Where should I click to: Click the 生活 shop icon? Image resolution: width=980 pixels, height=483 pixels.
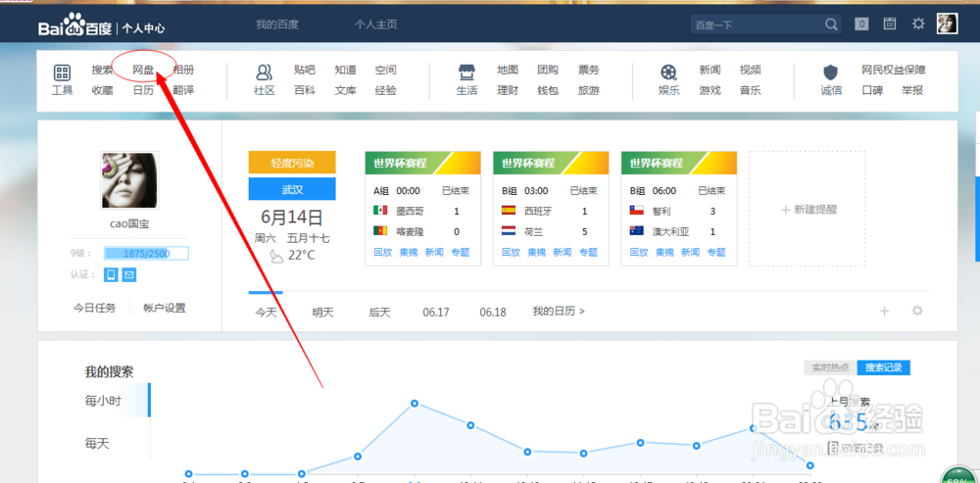466,72
